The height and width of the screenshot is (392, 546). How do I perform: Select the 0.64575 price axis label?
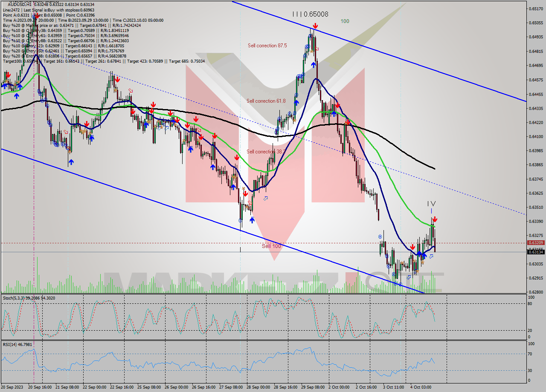tap(536, 80)
